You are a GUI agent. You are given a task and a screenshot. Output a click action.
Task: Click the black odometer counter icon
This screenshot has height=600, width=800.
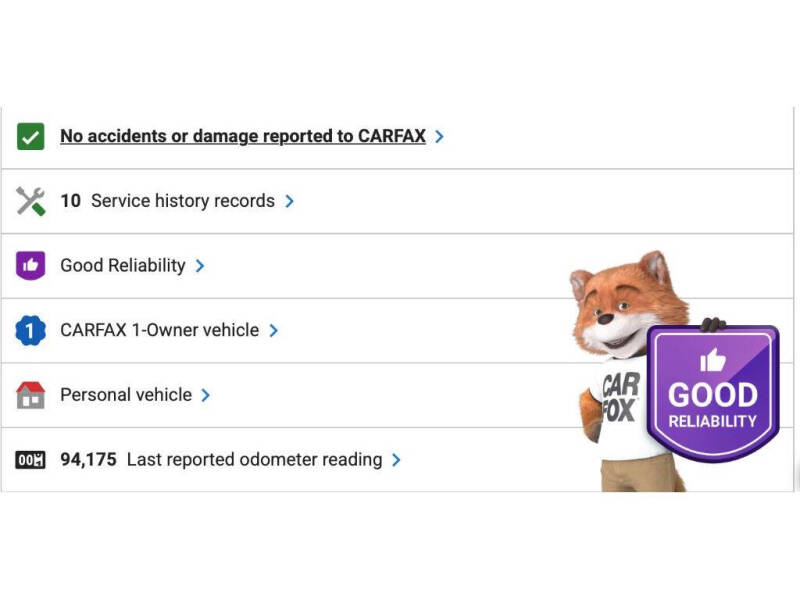point(31,460)
